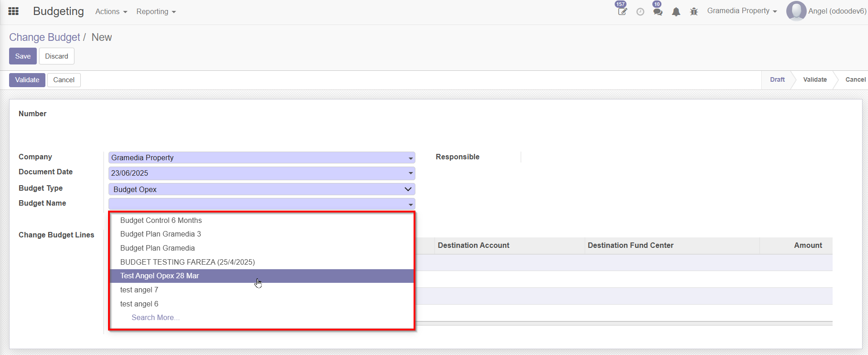Open the notification bell icon
Screen dimensions: 868x355
point(676,12)
